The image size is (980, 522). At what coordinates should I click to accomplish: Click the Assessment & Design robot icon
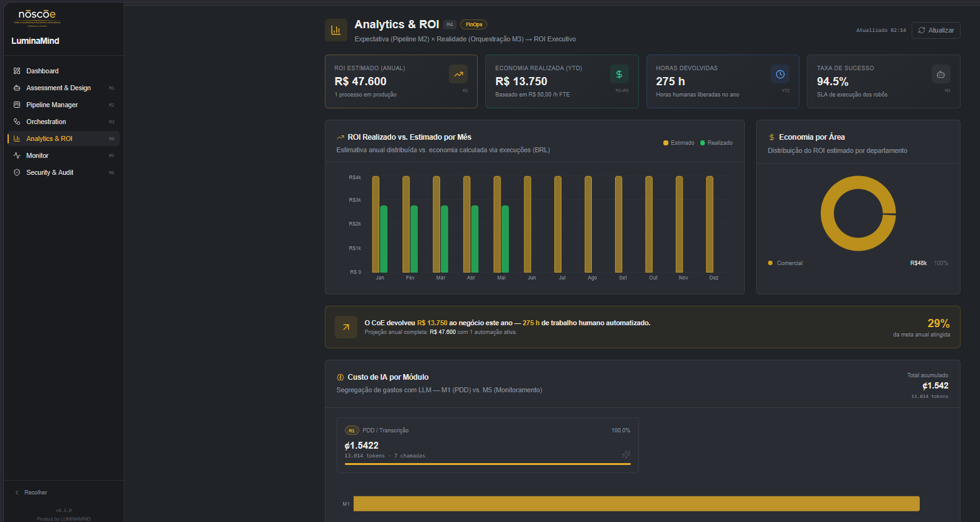(x=17, y=88)
